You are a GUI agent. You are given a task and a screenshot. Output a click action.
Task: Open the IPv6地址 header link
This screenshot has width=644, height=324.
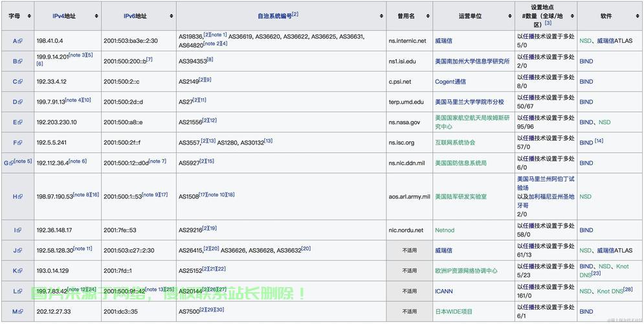(x=135, y=16)
